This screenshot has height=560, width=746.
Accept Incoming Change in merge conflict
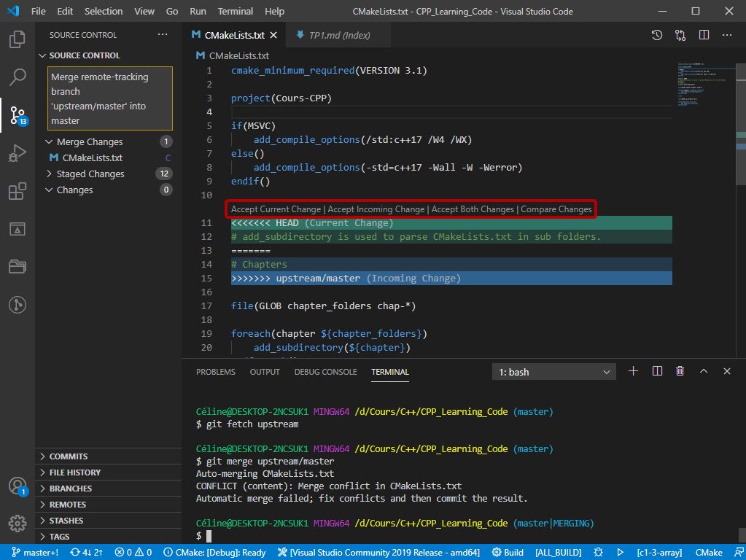point(376,209)
